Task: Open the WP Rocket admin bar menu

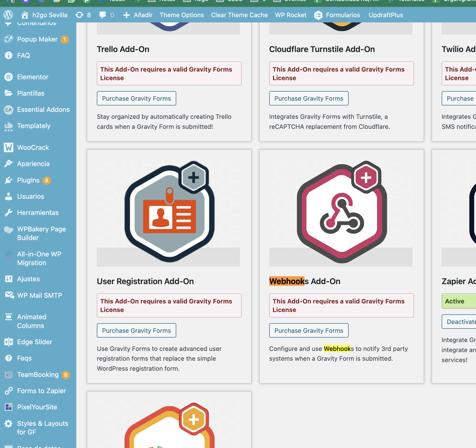Action: coord(291,15)
